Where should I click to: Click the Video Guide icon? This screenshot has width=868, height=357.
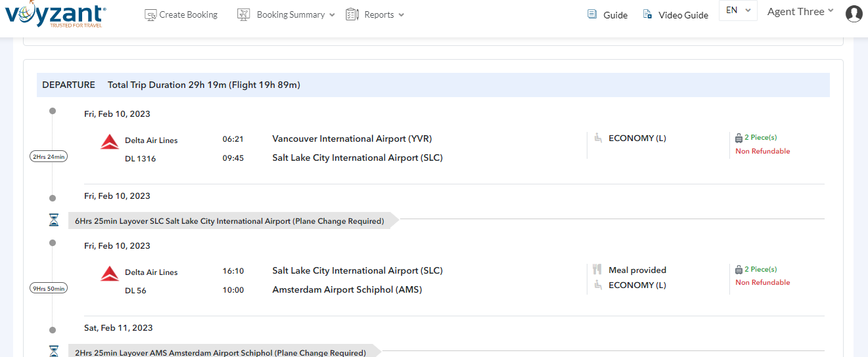click(647, 14)
